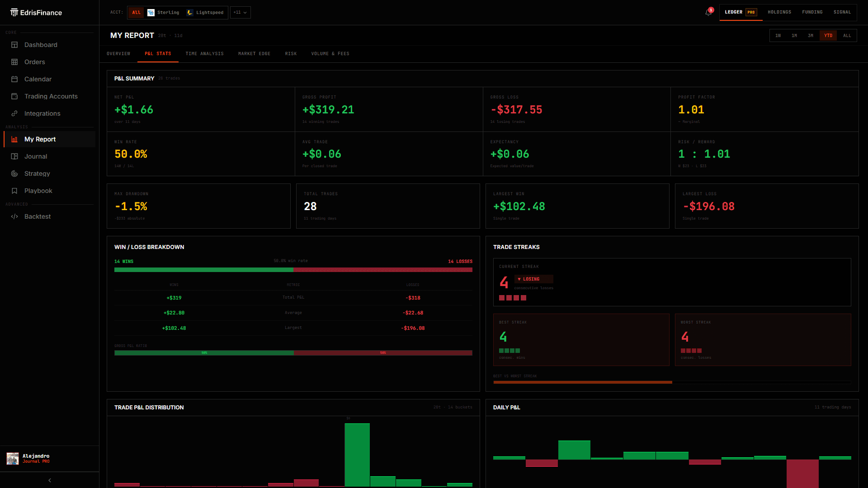Open the OVERVIEW tab

point(118,54)
